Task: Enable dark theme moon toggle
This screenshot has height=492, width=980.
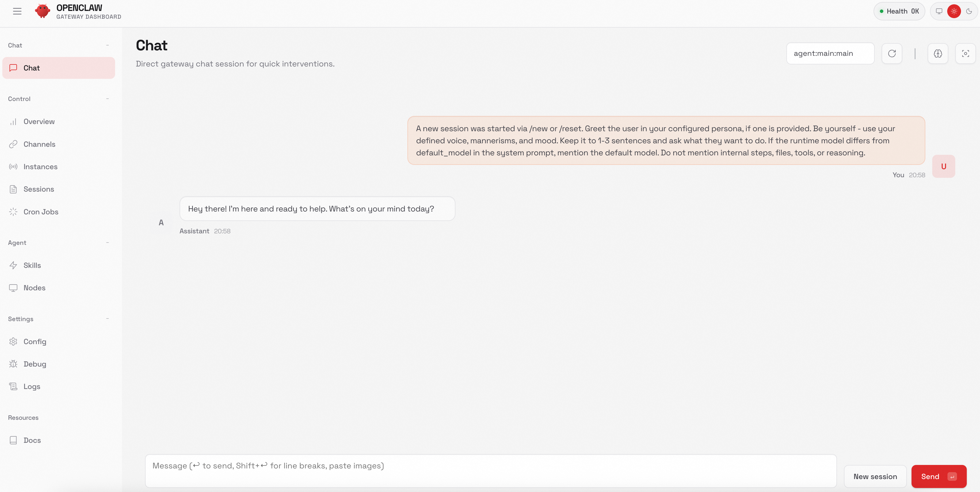Action: (969, 11)
